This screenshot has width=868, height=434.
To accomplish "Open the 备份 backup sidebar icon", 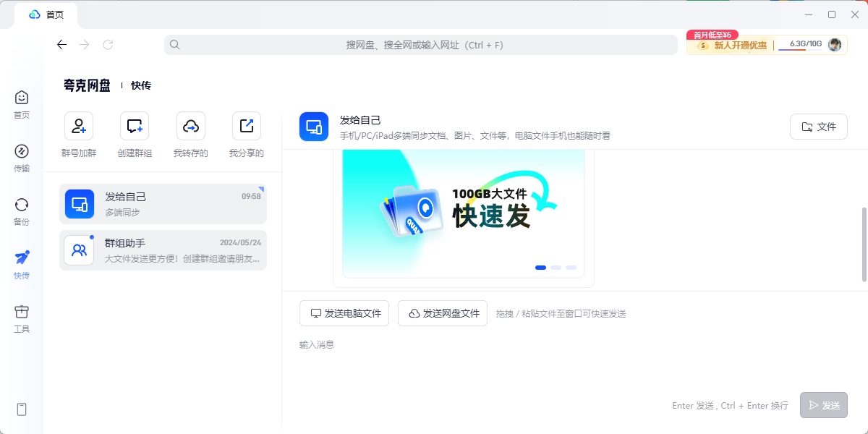I will 22,205.
